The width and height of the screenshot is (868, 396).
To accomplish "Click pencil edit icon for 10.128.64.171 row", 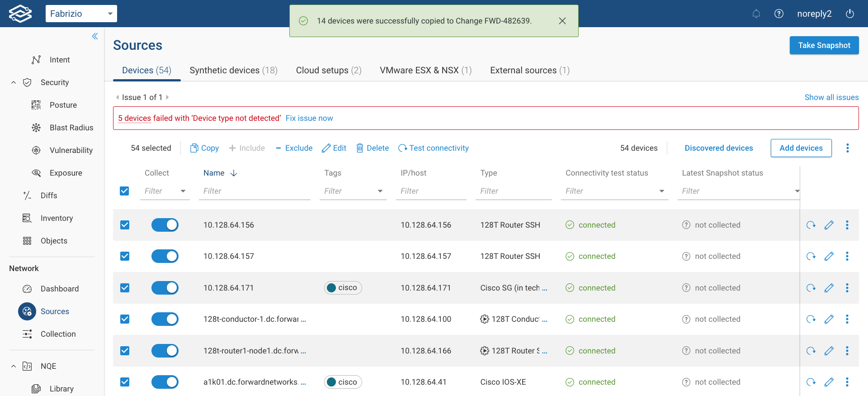I will [x=829, y=288].
